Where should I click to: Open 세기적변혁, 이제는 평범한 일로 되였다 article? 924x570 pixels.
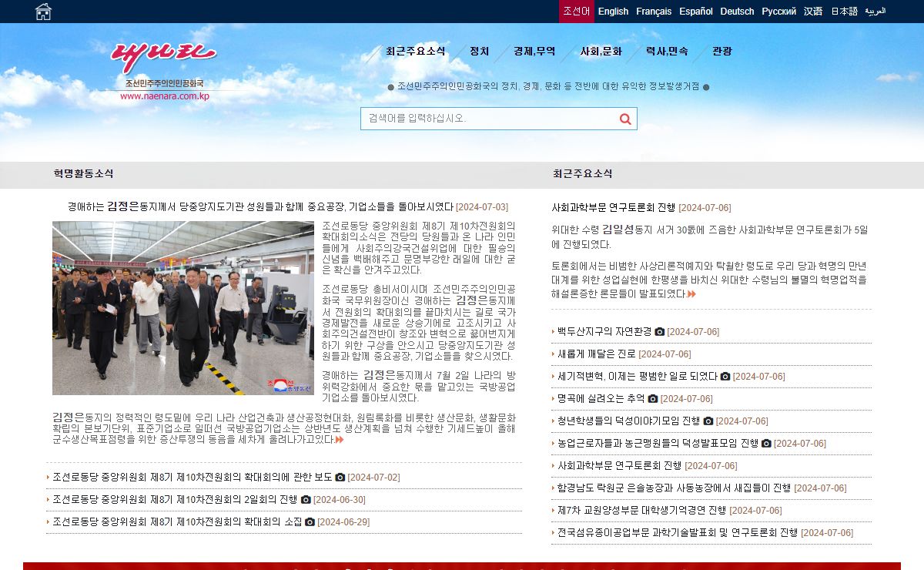point(638,377)
